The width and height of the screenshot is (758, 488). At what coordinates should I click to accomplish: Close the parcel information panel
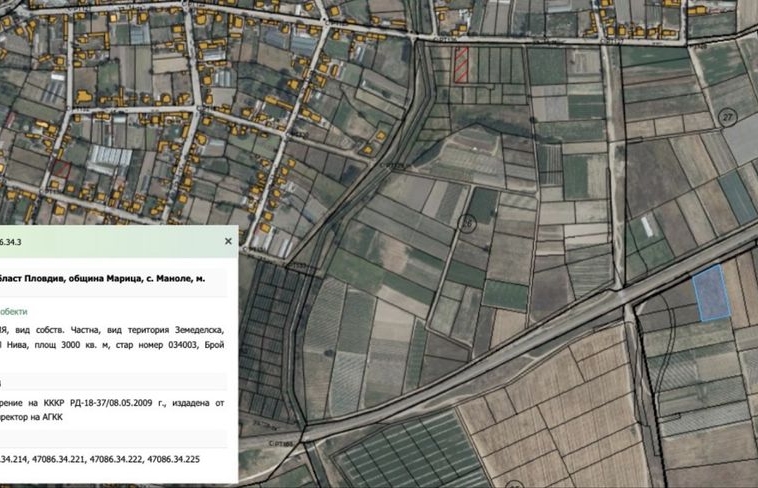click(x=228, y=241)
